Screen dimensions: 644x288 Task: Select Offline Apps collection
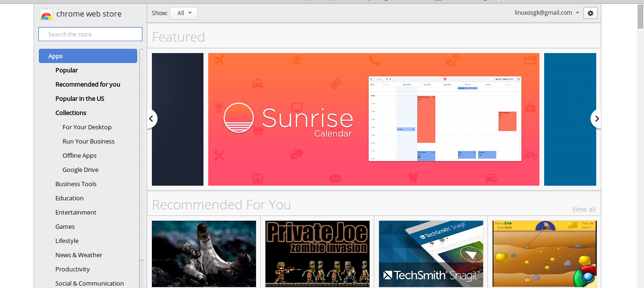point(79,155)
